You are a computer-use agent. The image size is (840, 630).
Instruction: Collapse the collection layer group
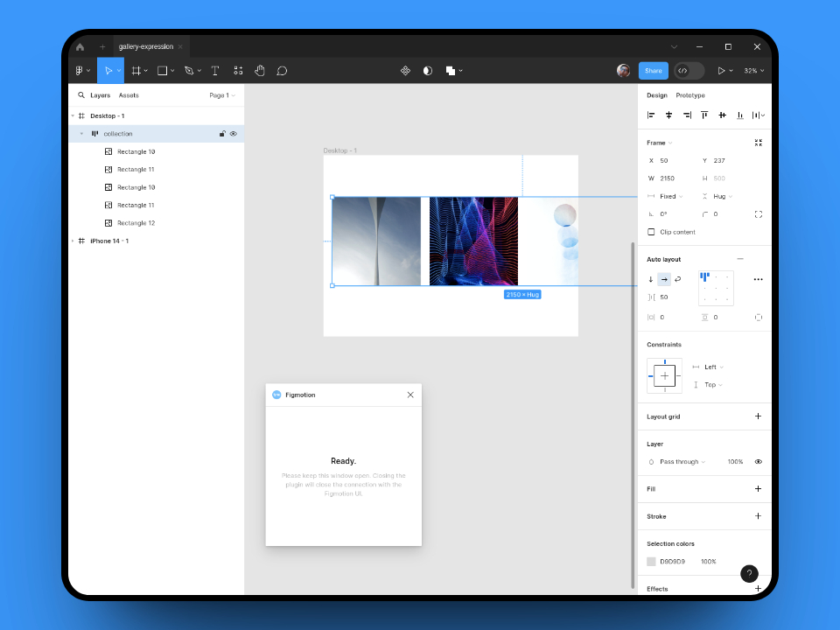coord(81,134)
